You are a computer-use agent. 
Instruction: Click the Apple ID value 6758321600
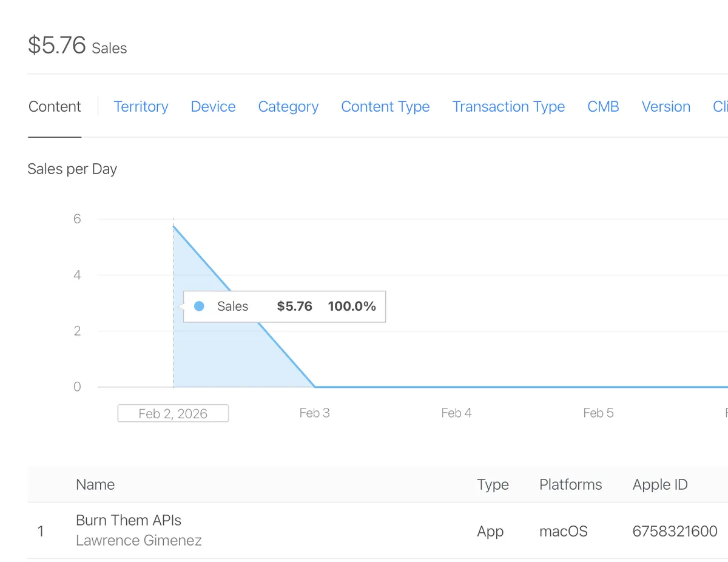point(675,532)
